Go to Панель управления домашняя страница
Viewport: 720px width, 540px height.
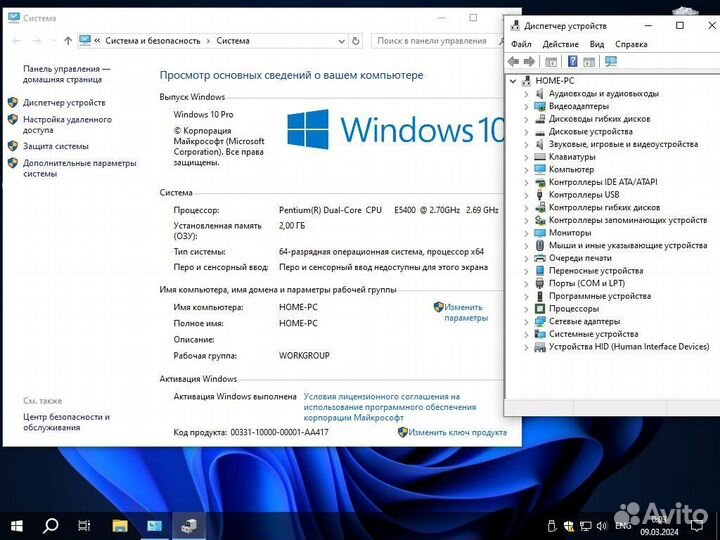coord(67,74)
